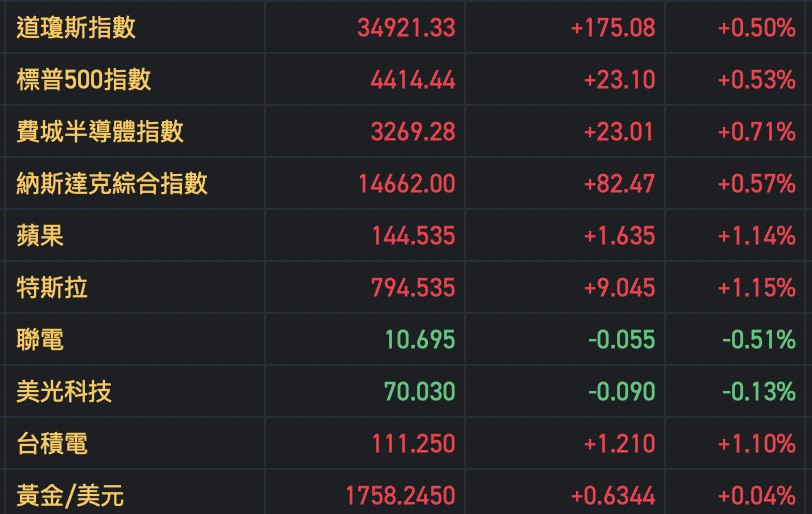The width and height of the screenshot is (812, 514).
Task: Click the 34921.33 price for 道瓊斯指數
Action: [x=406, y=28]
